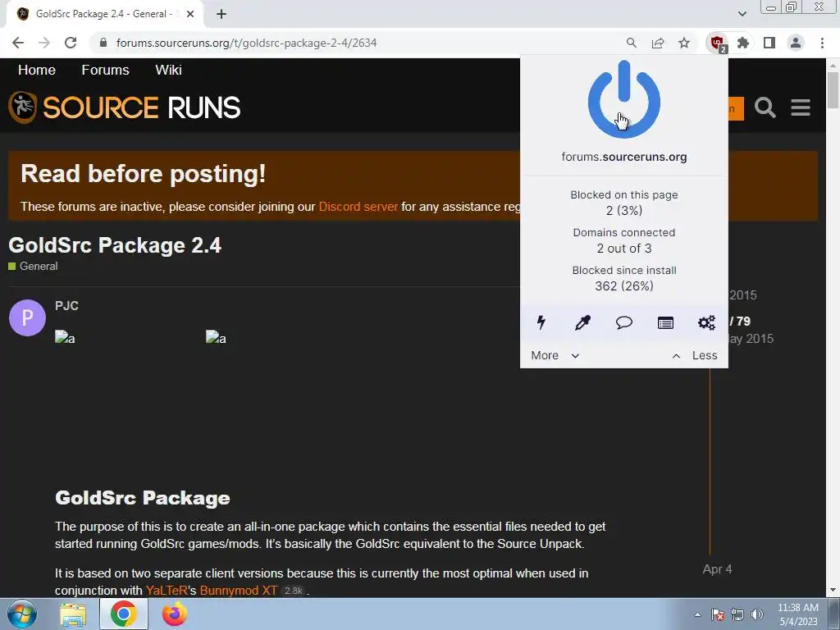Open the Windows Start menu
This screenshot has width=840, height=630.
pyautogui.click(x=21, y=614)
